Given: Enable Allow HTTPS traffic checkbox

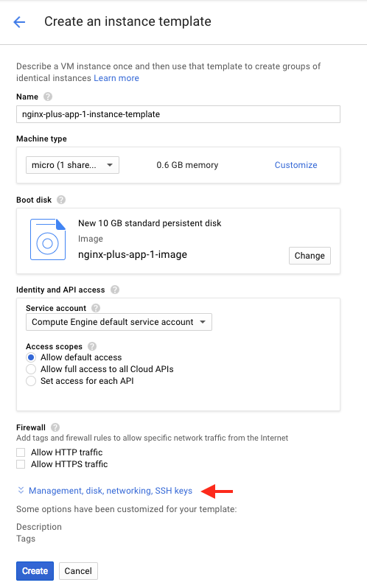Looking at the screenshot, I should 21,465.
